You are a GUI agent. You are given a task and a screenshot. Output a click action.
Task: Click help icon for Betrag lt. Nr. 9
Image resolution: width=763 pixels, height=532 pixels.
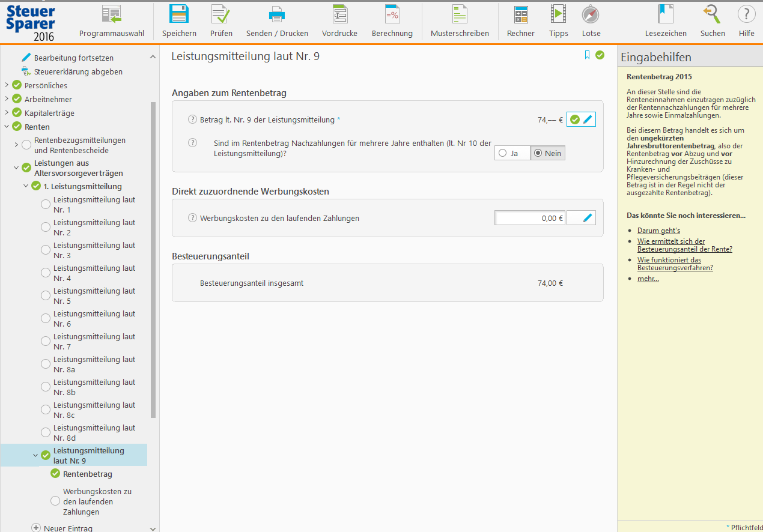tap(193, 119)
